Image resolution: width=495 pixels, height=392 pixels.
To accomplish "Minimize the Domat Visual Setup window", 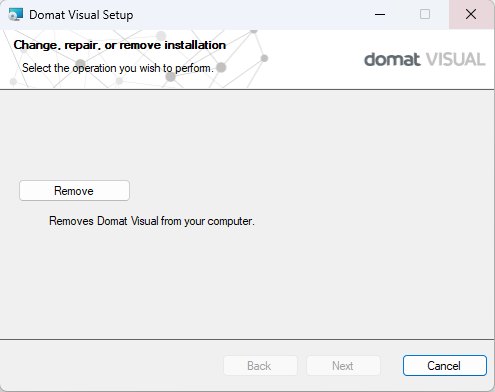I will pos(380,14).
